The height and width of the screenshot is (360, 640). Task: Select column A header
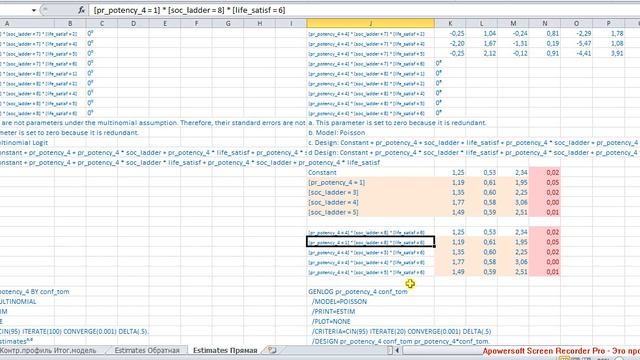click(x=7, y=23)
